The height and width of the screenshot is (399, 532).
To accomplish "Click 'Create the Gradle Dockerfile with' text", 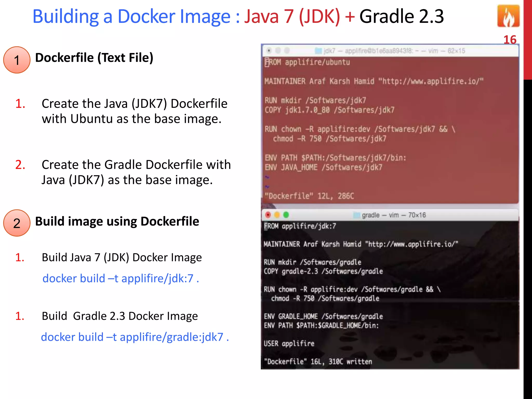I will pos(136,165).
